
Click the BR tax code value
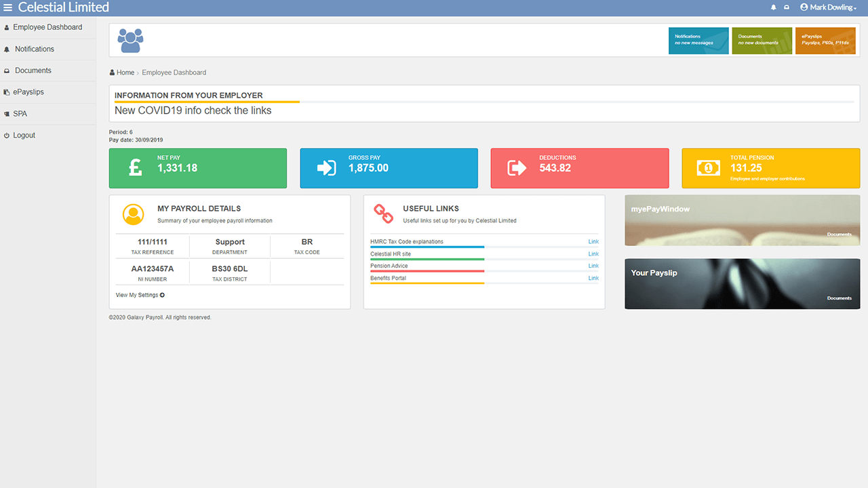(307, 242)
